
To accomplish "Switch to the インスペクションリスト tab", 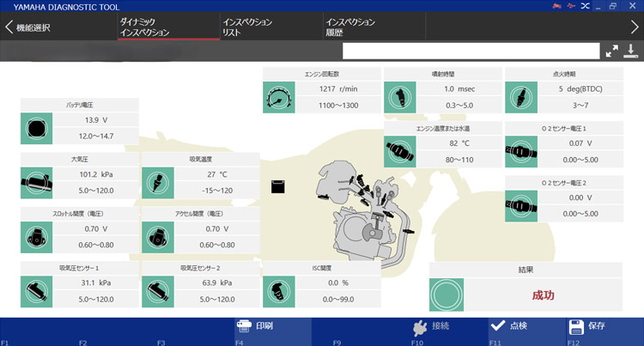I will click(248, 27).
